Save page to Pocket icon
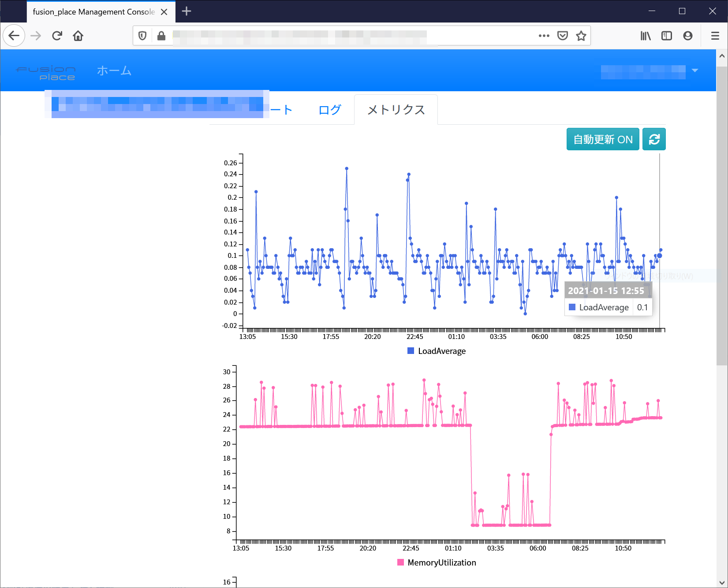The width and height of the screenshot is (728, 588). tap(563, 36)
